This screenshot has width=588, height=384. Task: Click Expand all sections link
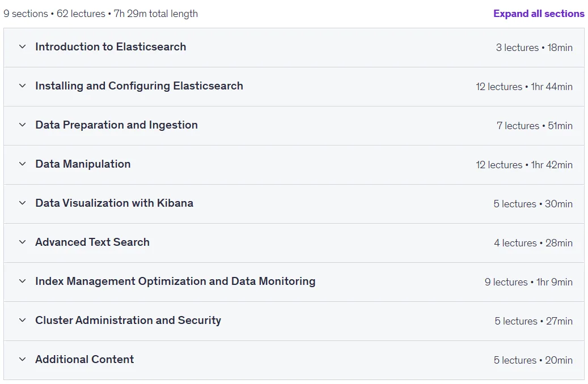[x=539, y=14]
